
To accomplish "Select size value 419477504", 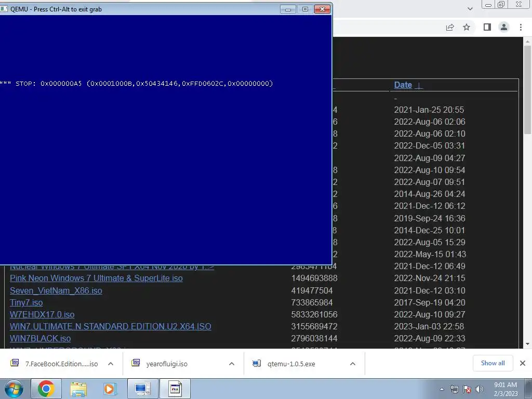I will click(312, 291).
